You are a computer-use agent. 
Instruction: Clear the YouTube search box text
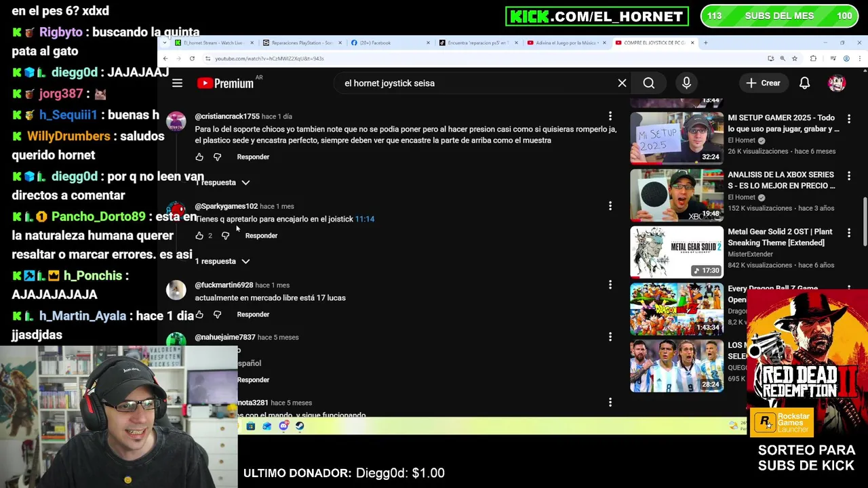[622, 83]
